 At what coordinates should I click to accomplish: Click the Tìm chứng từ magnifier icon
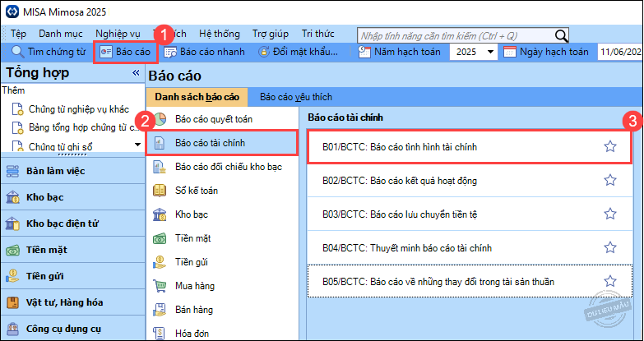coord(17,52)
